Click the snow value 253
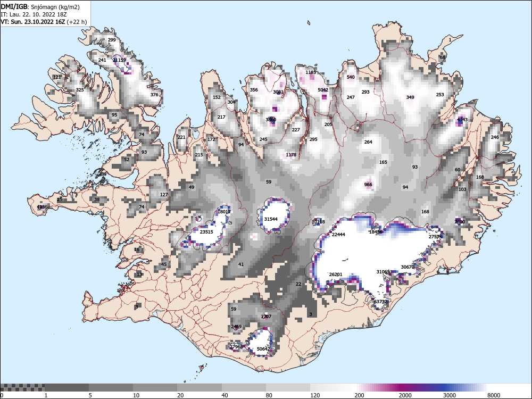 [x=440, y=95]
